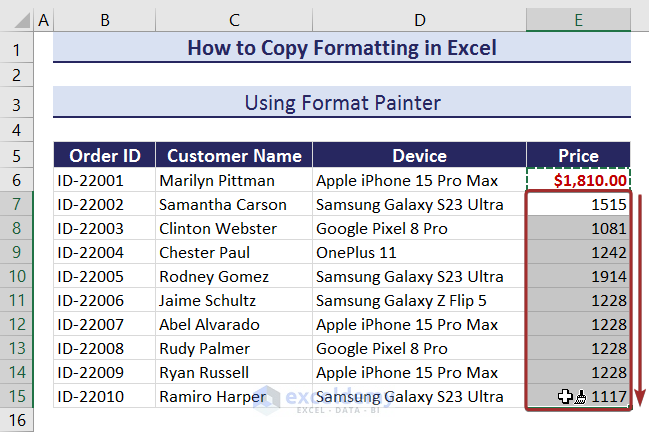Image resolution: width=649 pixels, height=432 pixels.
Task: Select column D header
Action: (419, 20)
